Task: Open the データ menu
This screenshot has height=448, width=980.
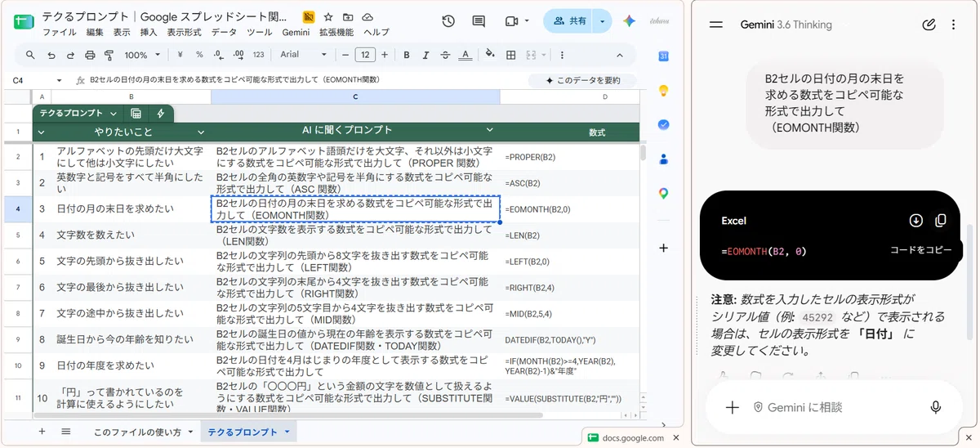Action: [224, 33]
